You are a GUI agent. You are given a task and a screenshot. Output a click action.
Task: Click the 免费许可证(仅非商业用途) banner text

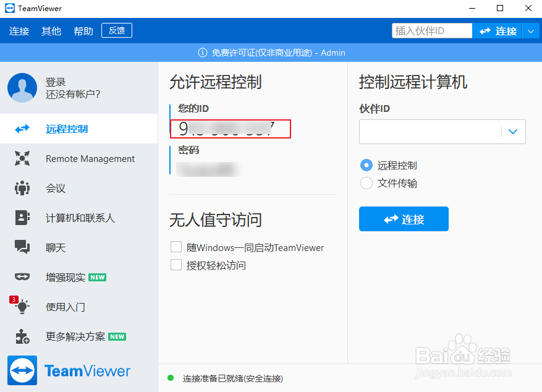point(261,53)
